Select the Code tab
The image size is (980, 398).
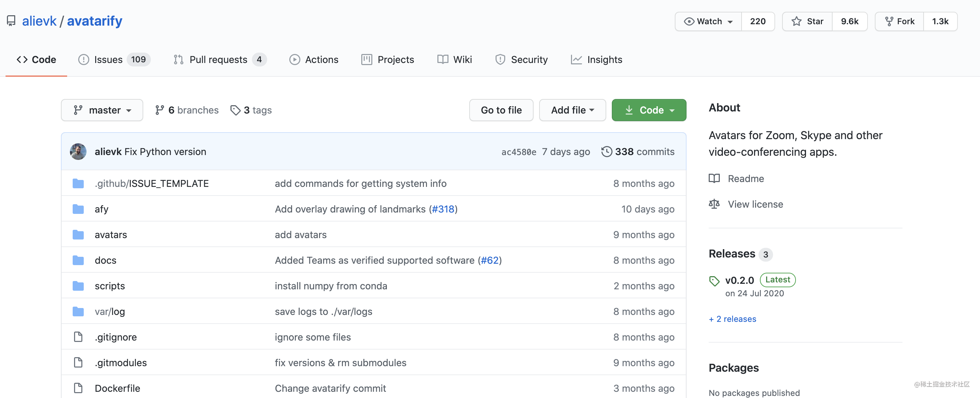pos(36,60)
